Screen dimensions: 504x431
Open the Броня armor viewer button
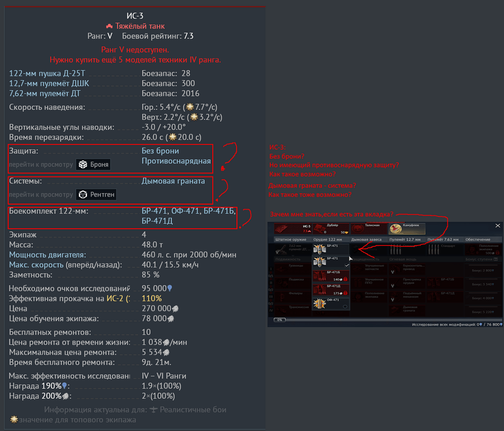(x=93, y=164)
